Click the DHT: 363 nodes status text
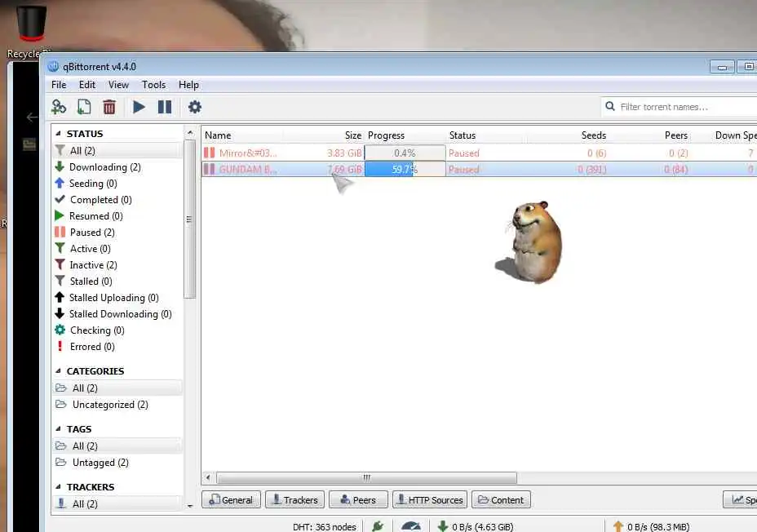757x532 pixels. tap(325, 526)
